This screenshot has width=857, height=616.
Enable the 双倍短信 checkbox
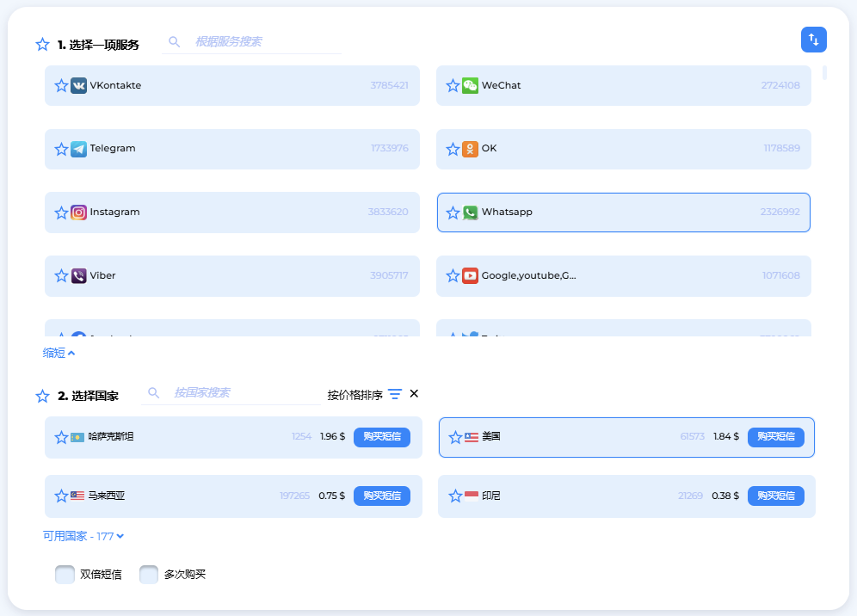click(65, 575)
